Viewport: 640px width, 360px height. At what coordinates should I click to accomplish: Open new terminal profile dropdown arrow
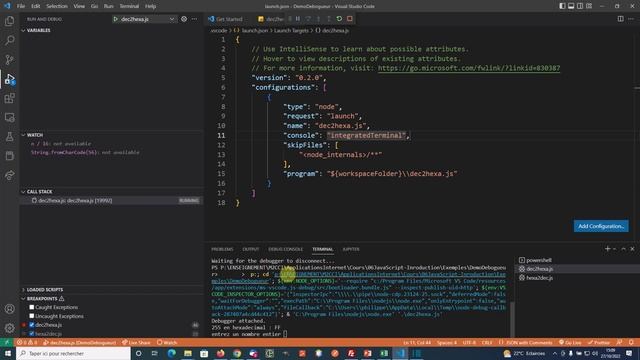[x=615, y=249]
